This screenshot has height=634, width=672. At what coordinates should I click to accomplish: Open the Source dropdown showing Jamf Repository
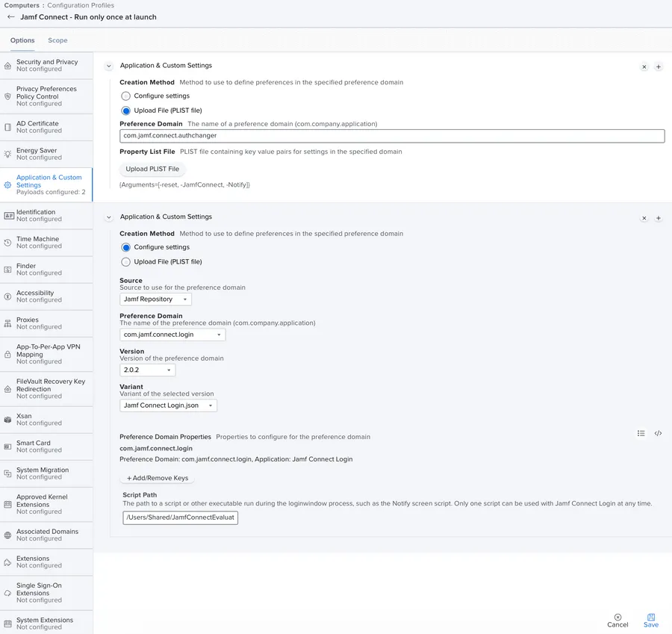tap(155, 299)
